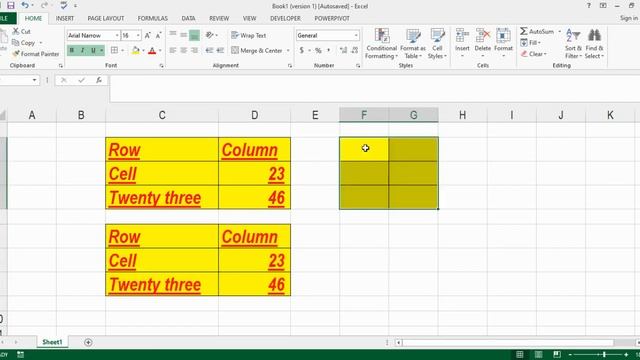Apply Accounting format with the dollar icon
640x360 pixels.
coord(302,50)
